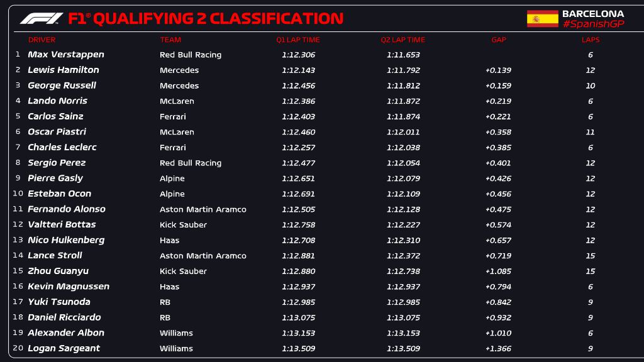This screenshot has width=644, height=362.
Task: Select Lando Norris in the classification
Action: coord(58,101)
